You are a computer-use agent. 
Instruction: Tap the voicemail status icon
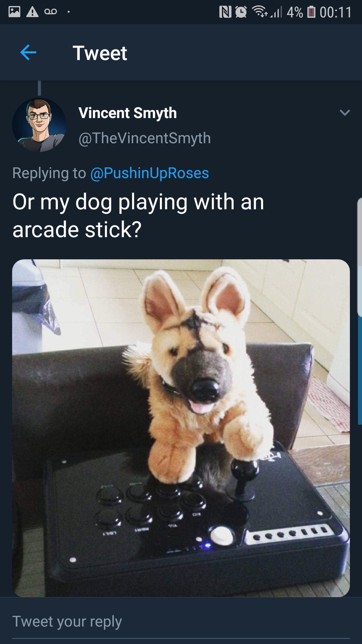51,12
